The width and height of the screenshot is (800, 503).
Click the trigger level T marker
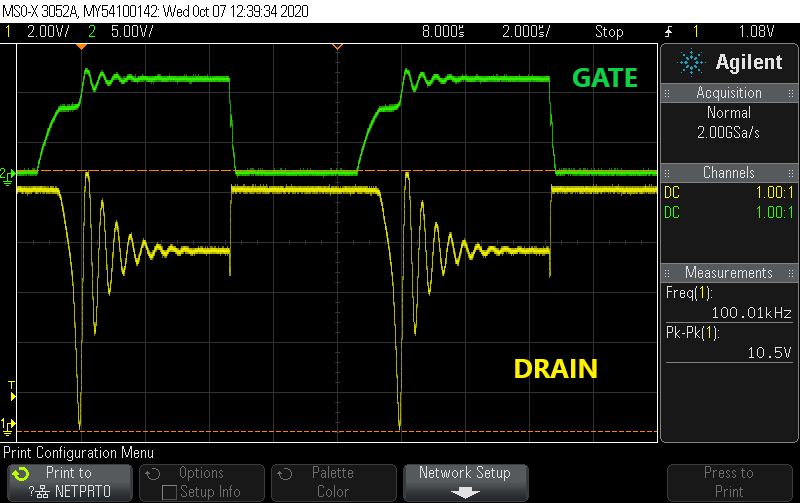click(12, 391)
